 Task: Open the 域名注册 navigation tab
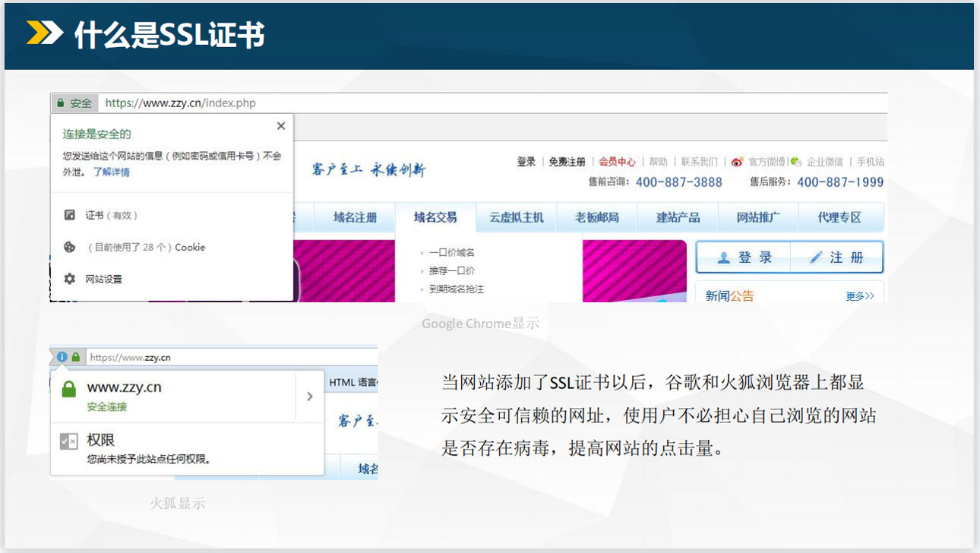tap(355, 217)
